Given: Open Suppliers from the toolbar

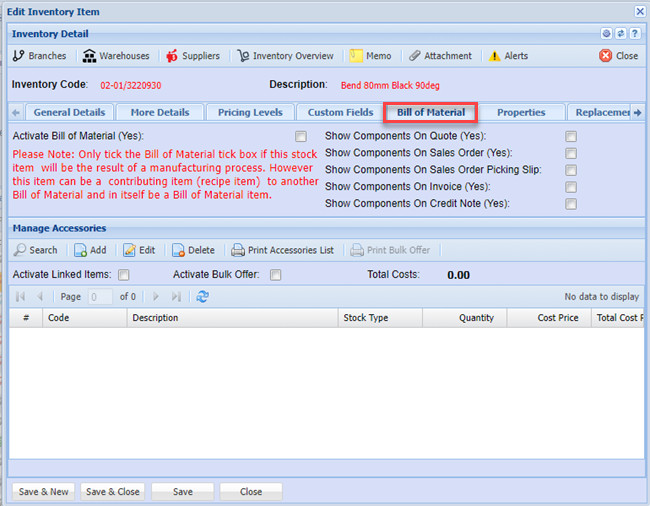Looking at the screenshot, I should pos(172,56).
